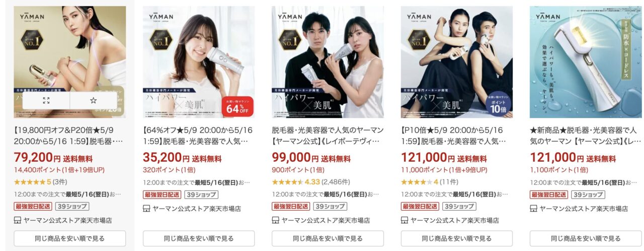
Task: Open the ★新商品★脱毛器 product title
Action: pyautogui.click(x=585, y=136)
